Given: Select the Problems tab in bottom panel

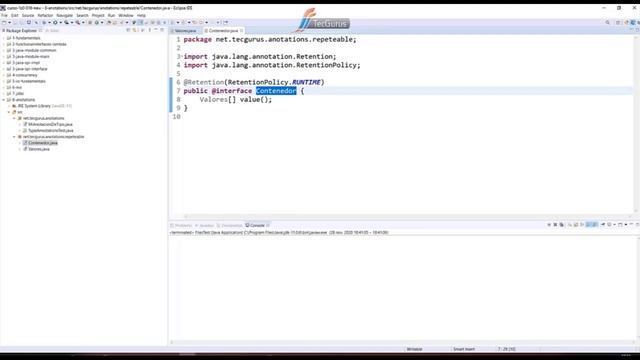Looking at the screenshot, I should (182, 225).
